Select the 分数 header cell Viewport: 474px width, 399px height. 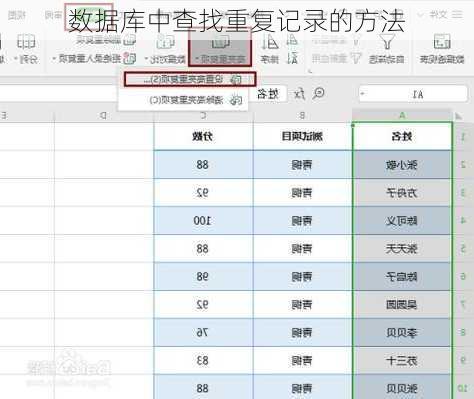203,136
